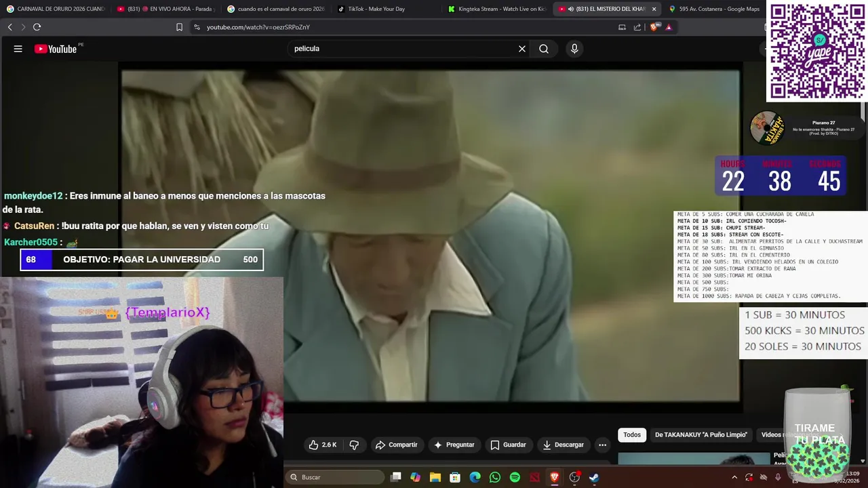Open the YouTube hamburger guide menu
This screenshot has height=488, width=868.
[18, 49]
